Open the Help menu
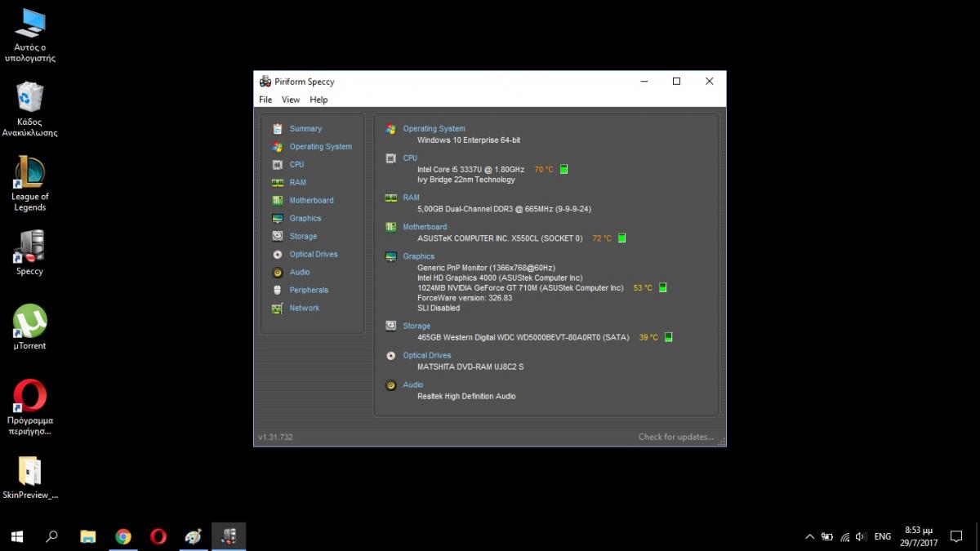Viewport: 980px width, 551px height. tap(318, 100)
